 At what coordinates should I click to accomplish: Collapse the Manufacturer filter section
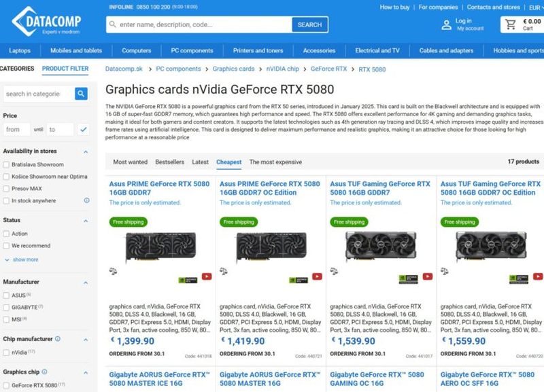click(x=86, y=283)
